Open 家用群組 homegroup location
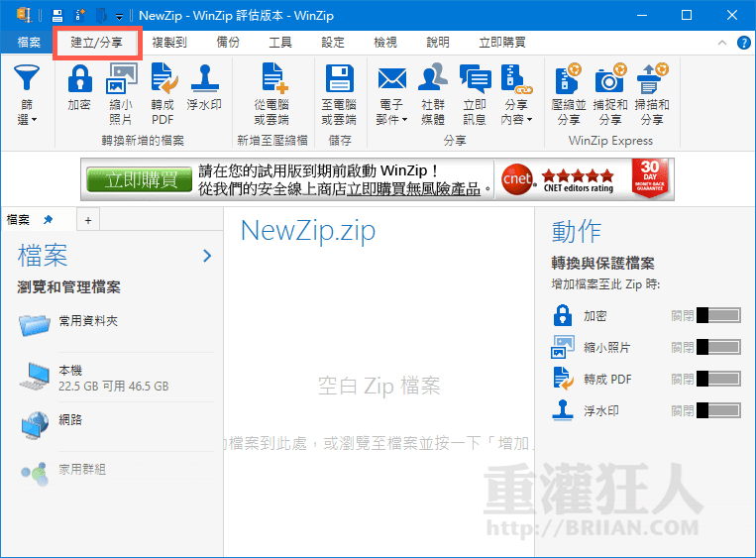Image resolution: width=756 pixels, height=558 pixels. pyautogui.click(x=116, y=473)
